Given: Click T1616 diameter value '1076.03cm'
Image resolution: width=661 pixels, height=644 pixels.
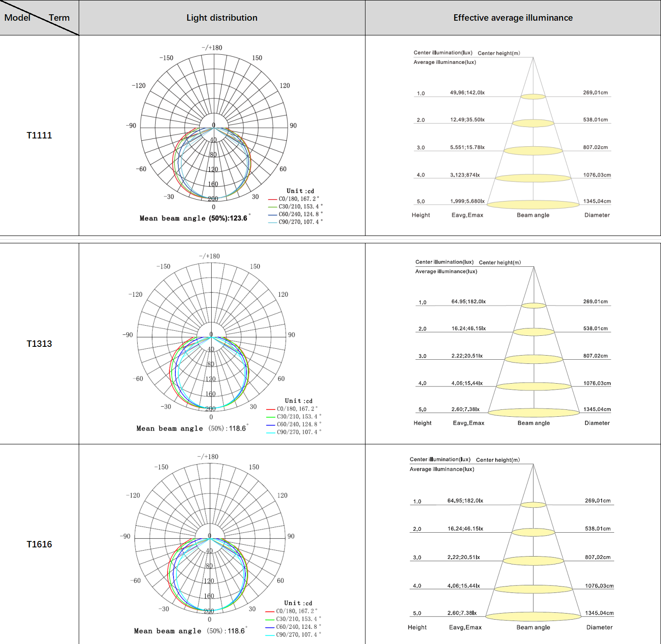Looking at the screenshot, I should tap(599, 586).
